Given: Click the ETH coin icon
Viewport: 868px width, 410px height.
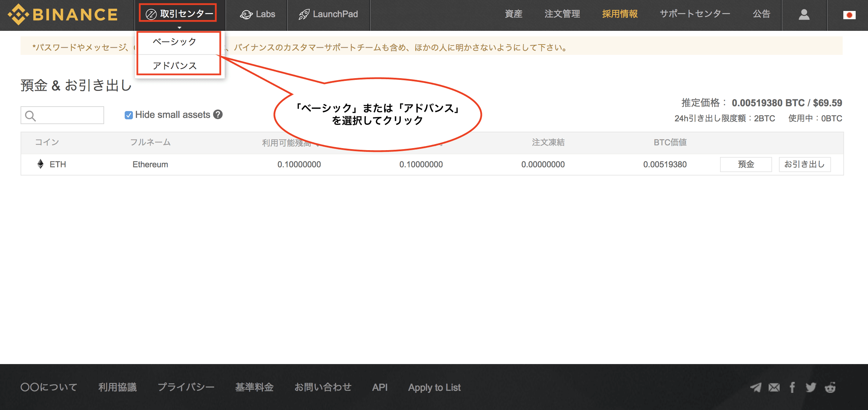Looking at the screenshot, I should [x=40, y=164].
